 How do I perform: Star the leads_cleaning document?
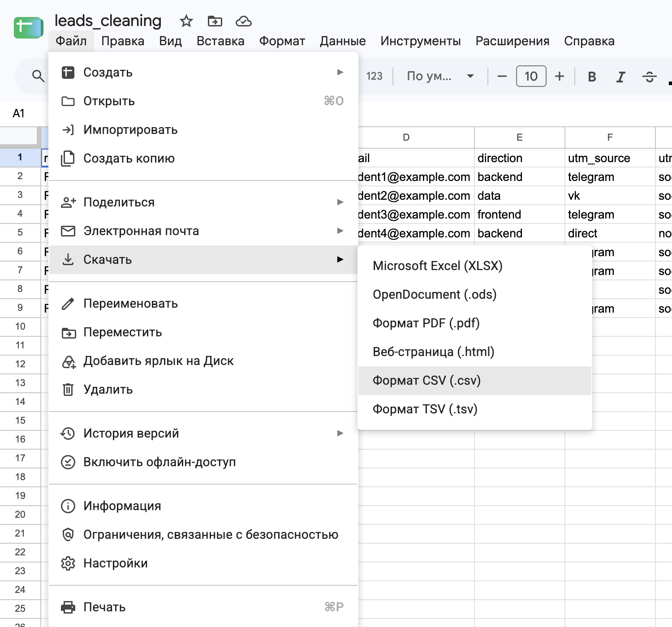coord(186,21)
